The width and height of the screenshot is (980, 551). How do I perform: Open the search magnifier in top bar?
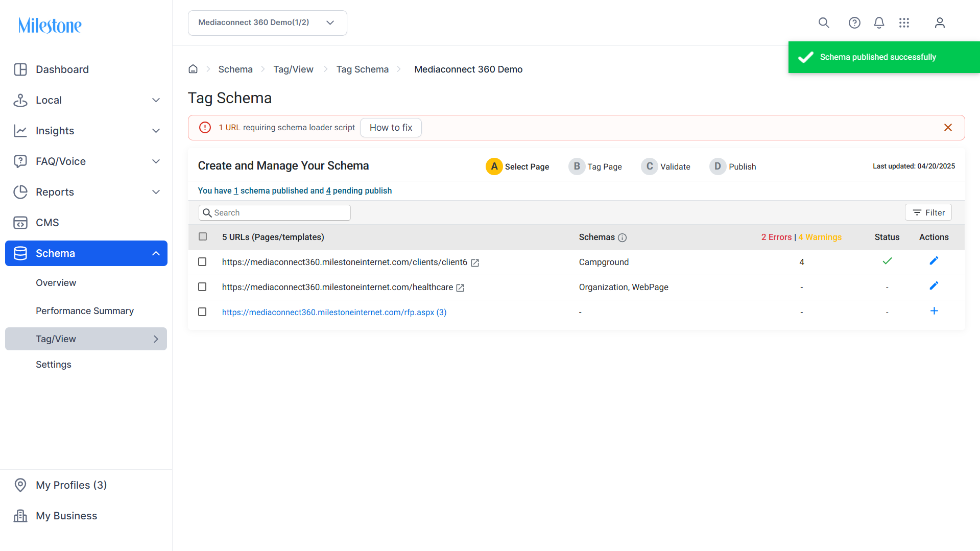[x=824, y=22]
